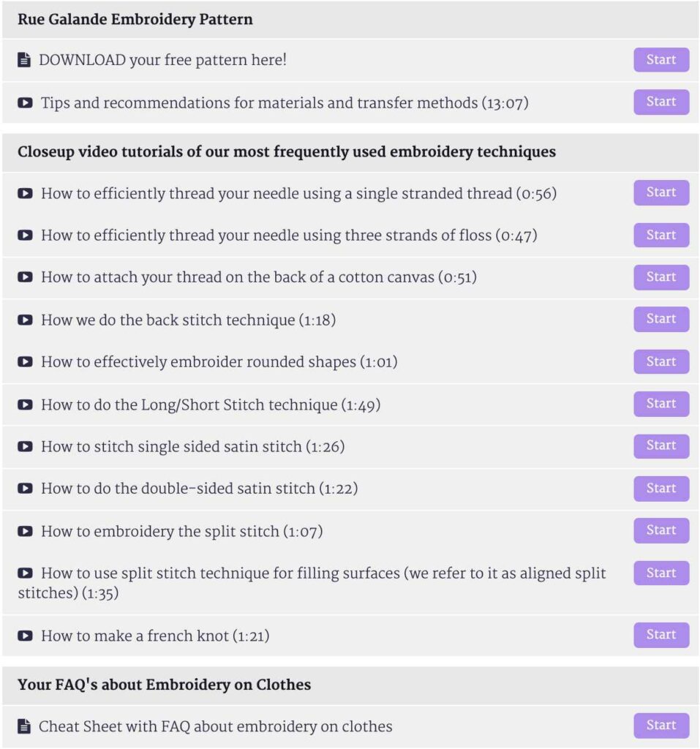Open Tips and recommendations for materials video
This screenshot has width=700, height=749.
click(284, 103)
